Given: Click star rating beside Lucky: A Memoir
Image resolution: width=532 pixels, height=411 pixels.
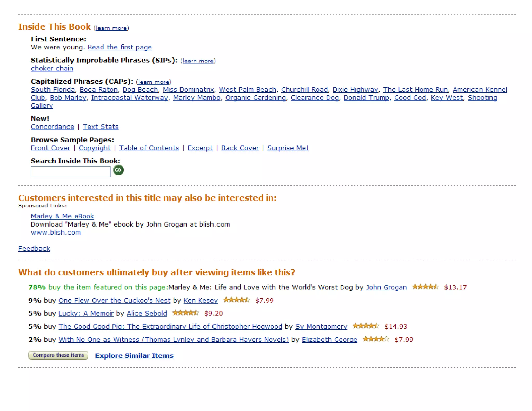Looking at the screenshot, I should point(185,313).
